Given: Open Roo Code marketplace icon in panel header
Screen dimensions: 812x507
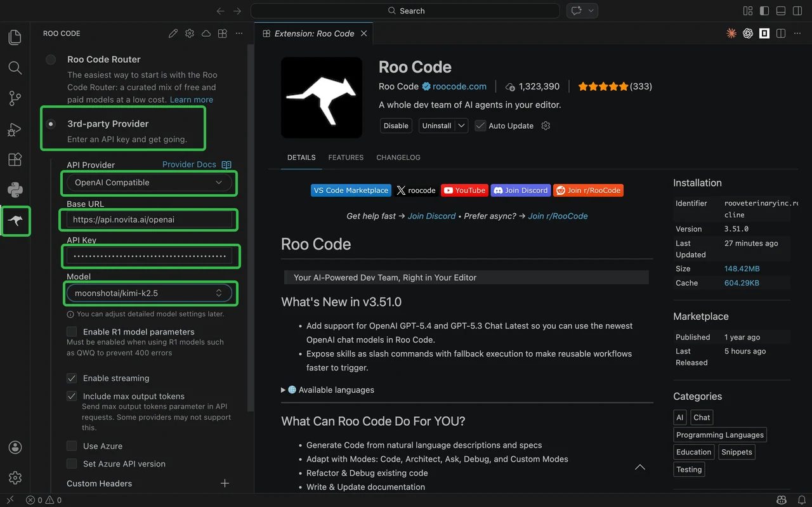Looking at the screenshot, I should 223,34.
